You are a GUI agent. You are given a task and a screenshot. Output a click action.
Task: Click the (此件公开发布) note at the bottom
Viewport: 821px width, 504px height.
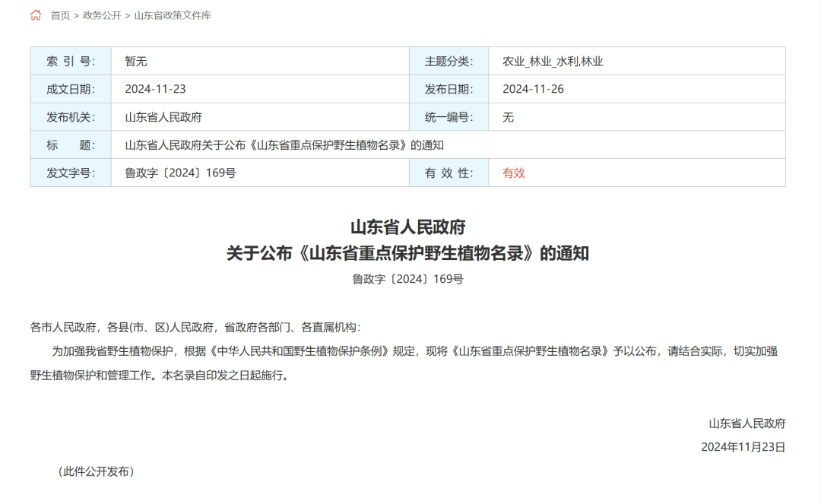pyautogui.click(x=97, y=471)
